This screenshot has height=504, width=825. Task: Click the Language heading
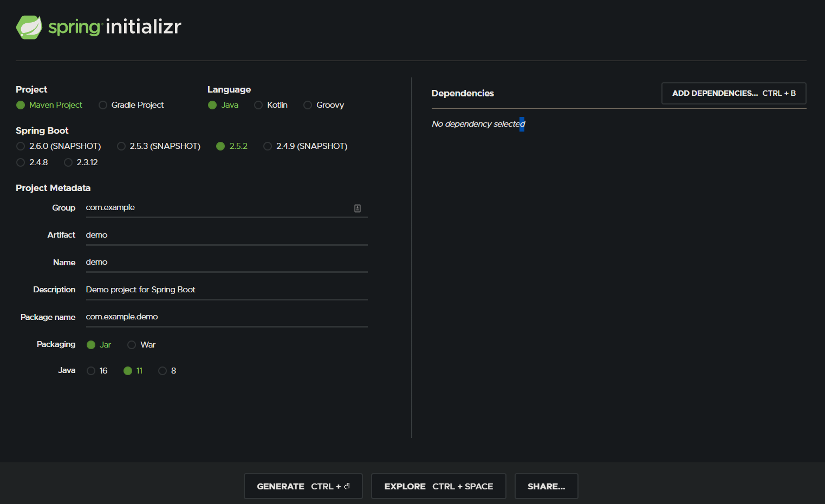pyautogui.click(x=229, y=89)
